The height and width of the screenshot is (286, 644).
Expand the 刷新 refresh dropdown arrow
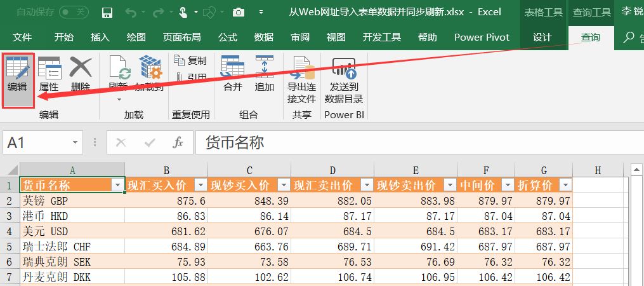click(119, 99)
